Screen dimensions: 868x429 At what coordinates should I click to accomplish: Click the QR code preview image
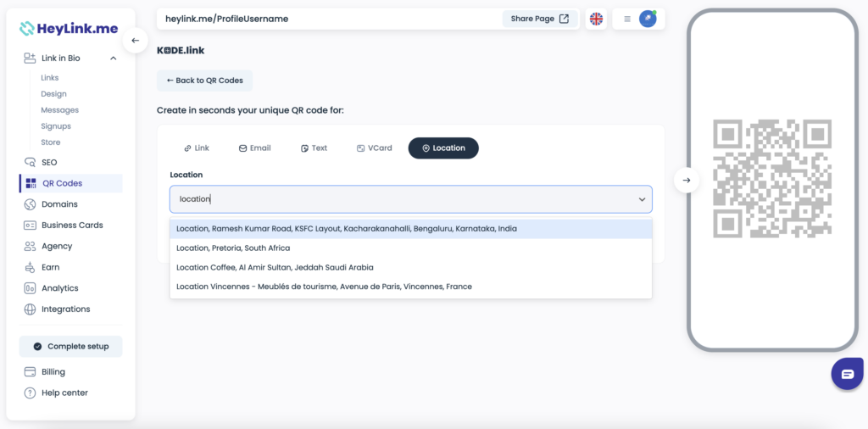click(x=772, y=179)
